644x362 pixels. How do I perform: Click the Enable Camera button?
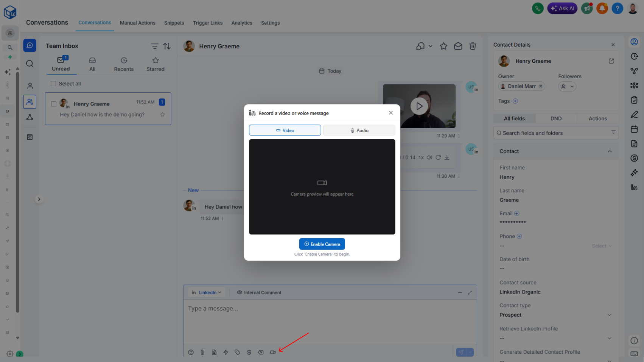coord(322,244)
